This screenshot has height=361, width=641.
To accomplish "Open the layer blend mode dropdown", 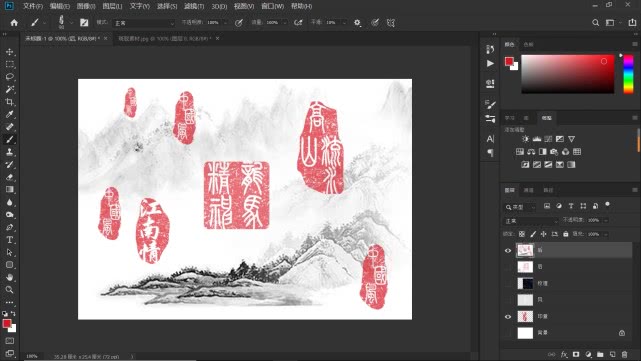I will (x=531, y=221).
